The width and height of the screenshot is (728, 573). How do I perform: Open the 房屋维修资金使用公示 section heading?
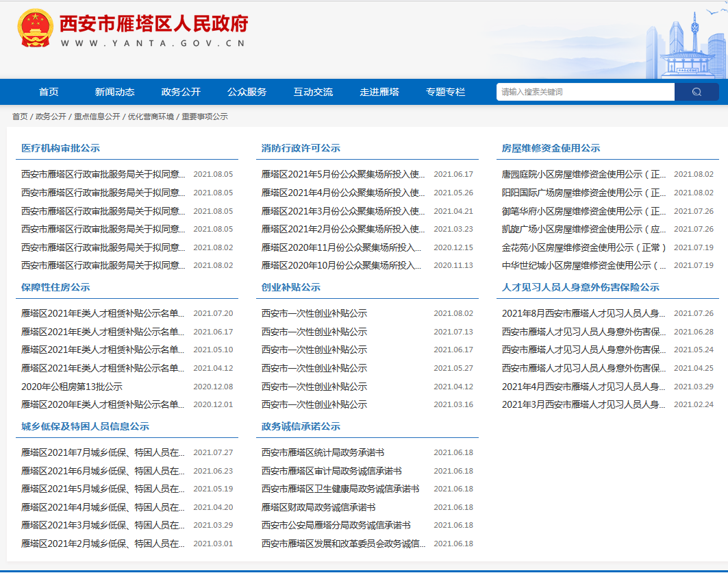551,148
